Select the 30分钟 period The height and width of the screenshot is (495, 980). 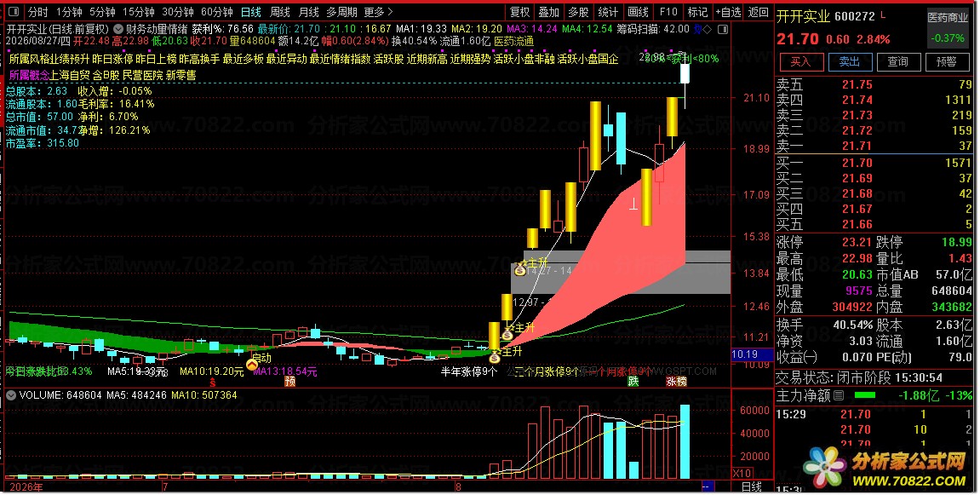click(177, 12)
